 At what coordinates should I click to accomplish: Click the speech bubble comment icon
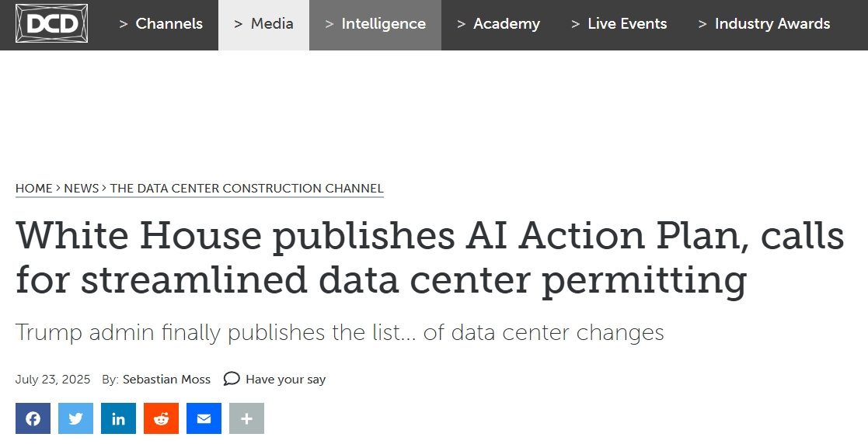coord(232,379)
